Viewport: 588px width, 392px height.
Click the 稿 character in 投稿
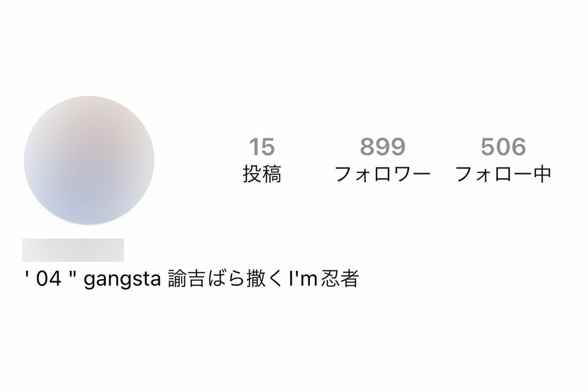pos(272,174)
